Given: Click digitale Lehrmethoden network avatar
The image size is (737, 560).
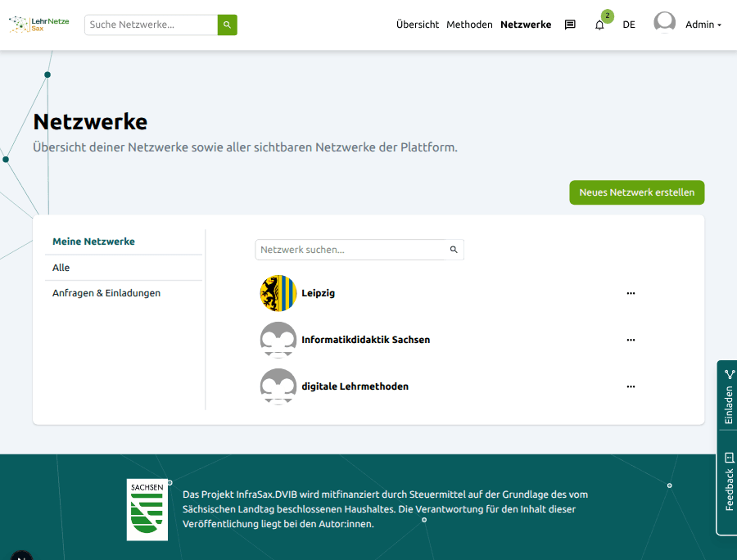Looking at the screenshot, I should coord(278,386).
